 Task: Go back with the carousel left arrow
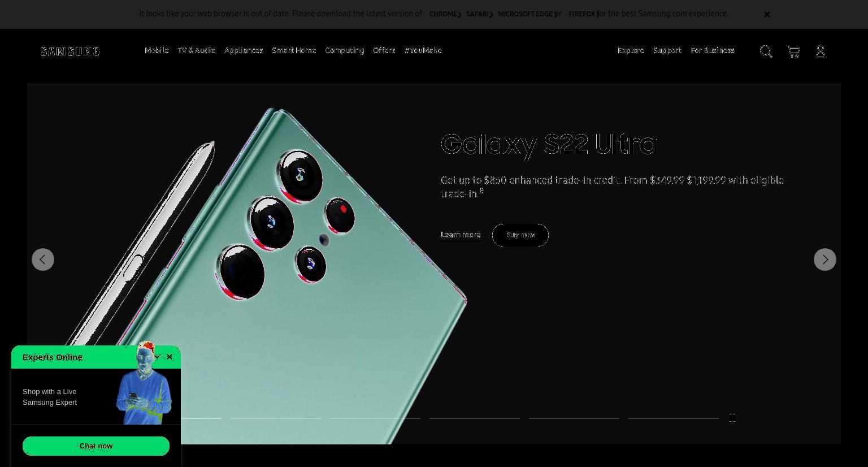pyautogui.click(x=43, y=260)
